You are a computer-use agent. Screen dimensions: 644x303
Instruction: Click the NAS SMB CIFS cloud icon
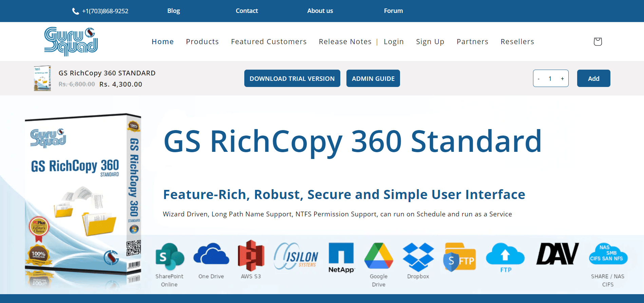tap(608, 254)
